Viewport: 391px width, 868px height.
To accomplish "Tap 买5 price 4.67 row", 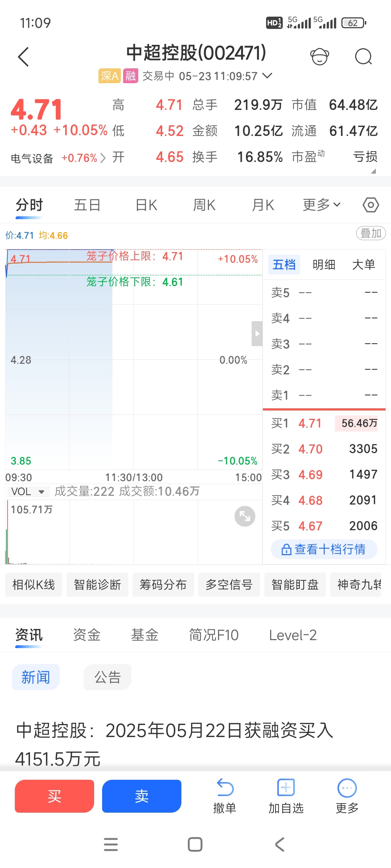I will [x=324, y=526].
